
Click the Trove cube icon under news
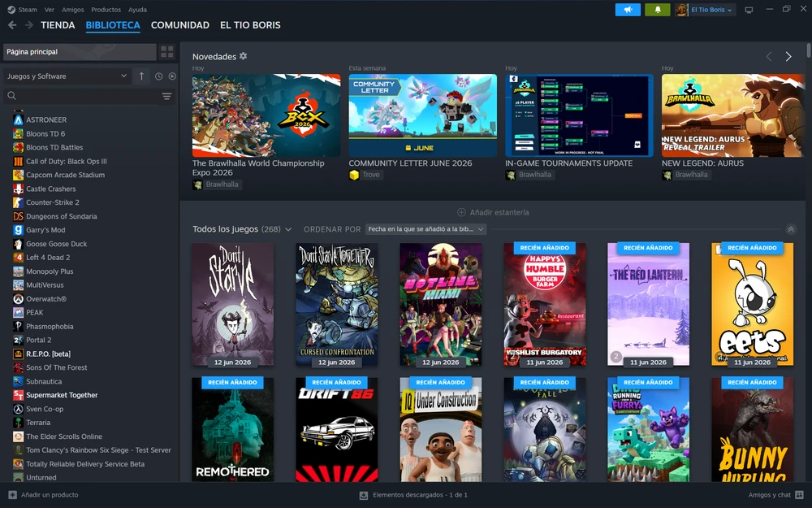coord(354,175)
